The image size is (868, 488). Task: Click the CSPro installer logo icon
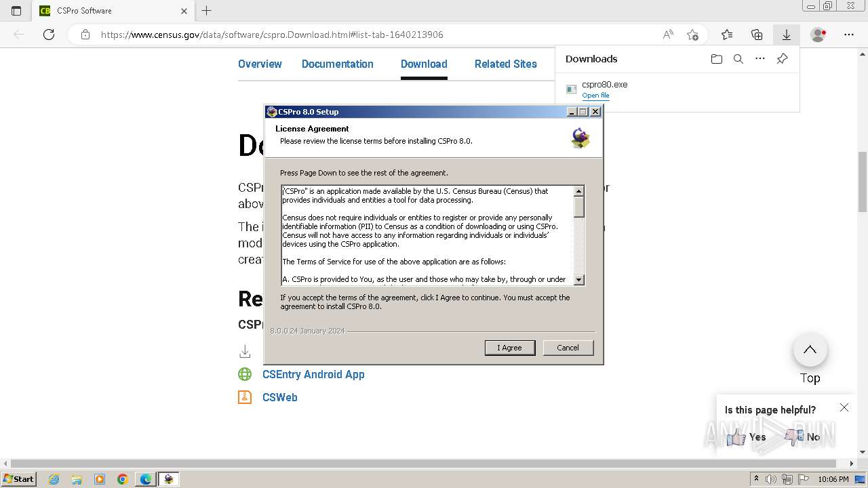tap(580, 138)
